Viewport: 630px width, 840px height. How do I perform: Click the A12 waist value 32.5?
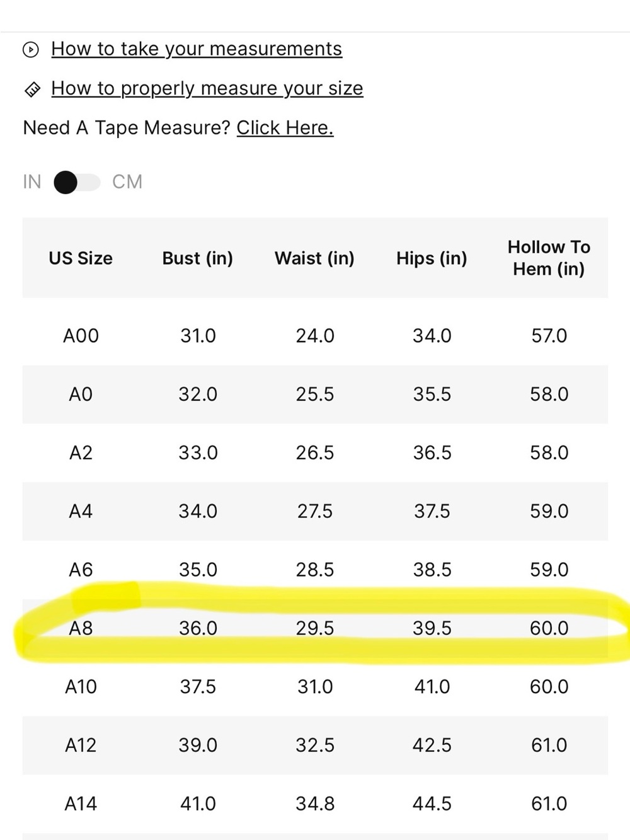pos(315,745)
